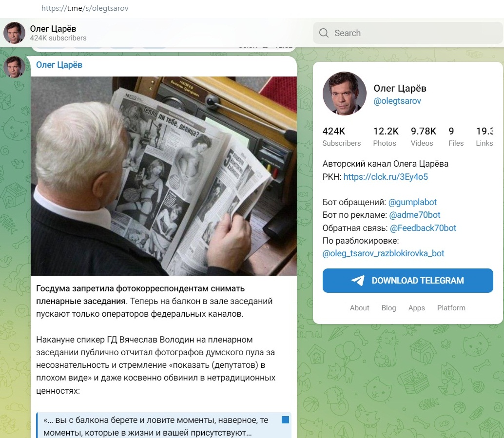Click the blue square in quote block
Image resolution: width=504 pixels, height=438 pixels.
pyautogui.click(x=285, y=419)
